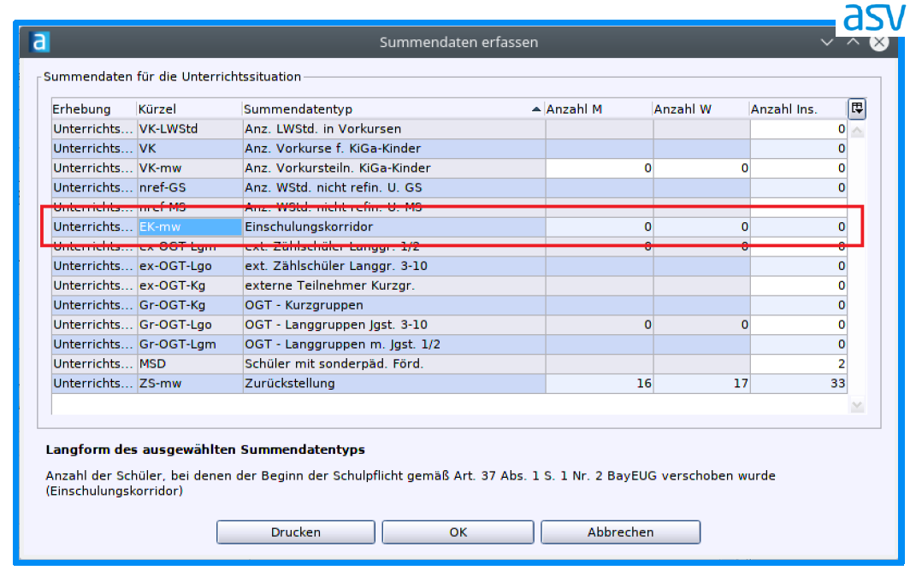The width and height of the screenshot is (922, 588).
Task: Click 'OGT - Kurzgruppen' cell
Action: pos(394,305)
